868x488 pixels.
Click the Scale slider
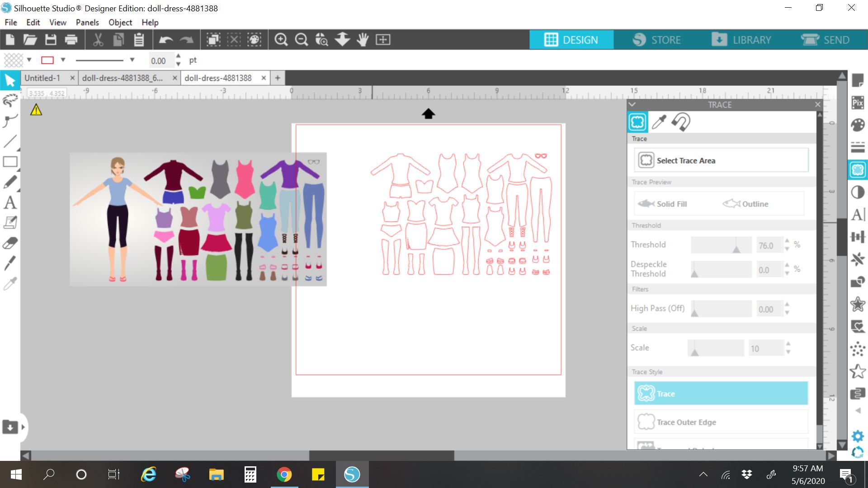coord(716,348)
